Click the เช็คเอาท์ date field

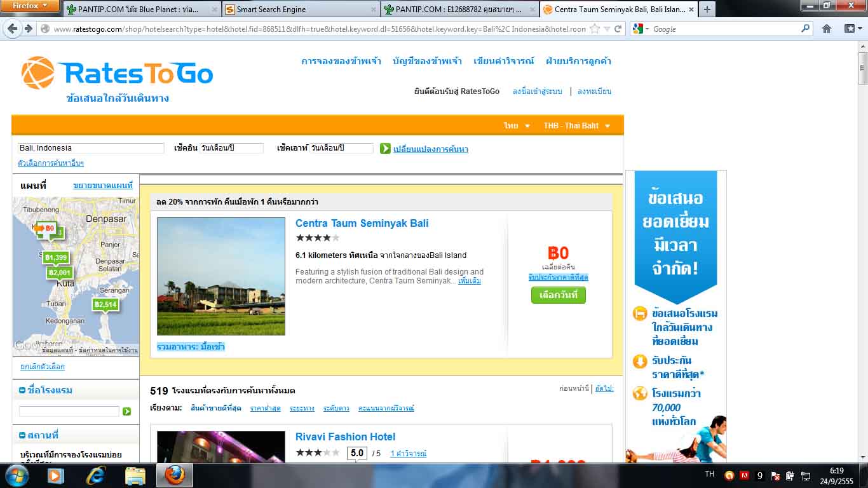pyautogui.click(x=341, y=148)
